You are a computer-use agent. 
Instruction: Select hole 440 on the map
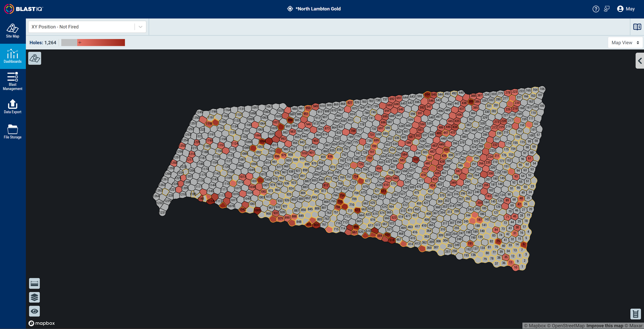pyautogui.click(x=461, y=93)
